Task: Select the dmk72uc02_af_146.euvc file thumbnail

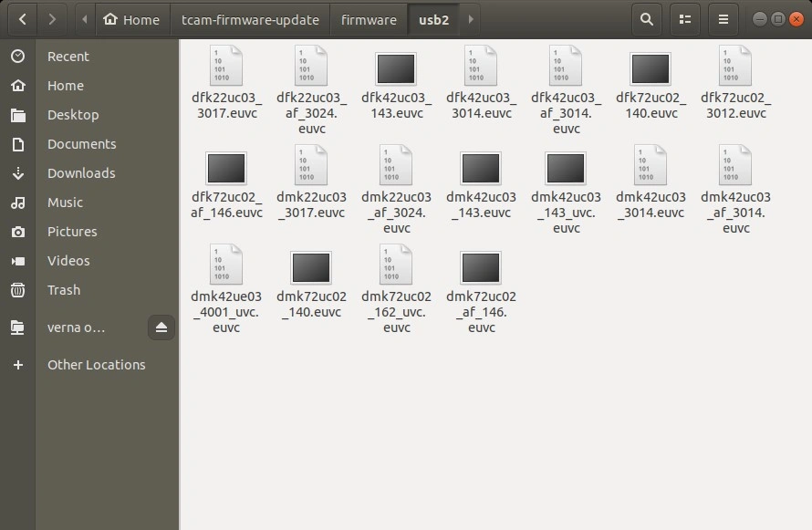Action: pos(481,268)
